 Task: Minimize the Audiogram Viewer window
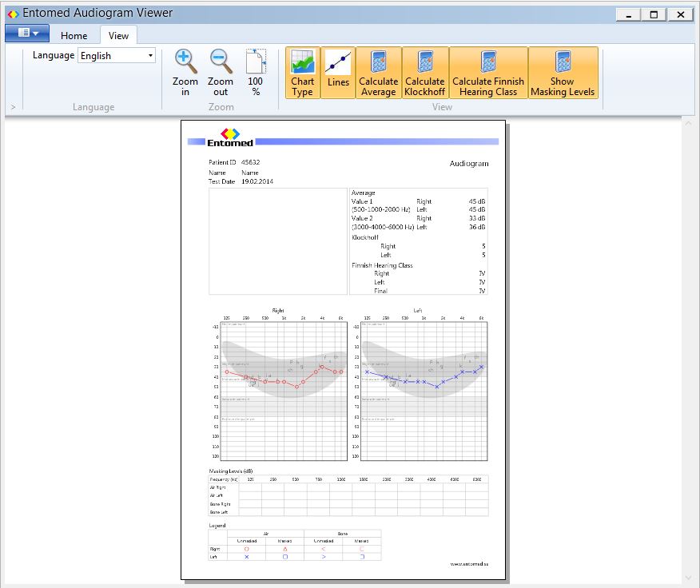point(629,14)
